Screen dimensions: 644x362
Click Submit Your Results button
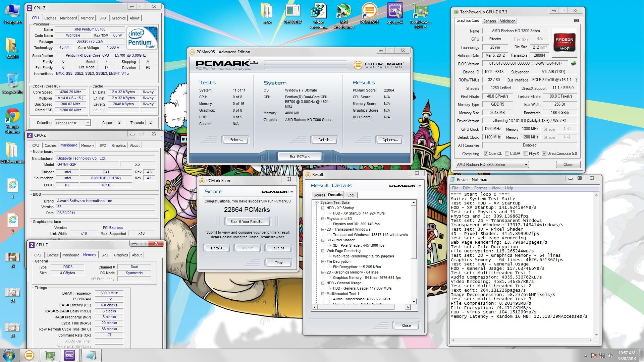(x=248, y=222)
